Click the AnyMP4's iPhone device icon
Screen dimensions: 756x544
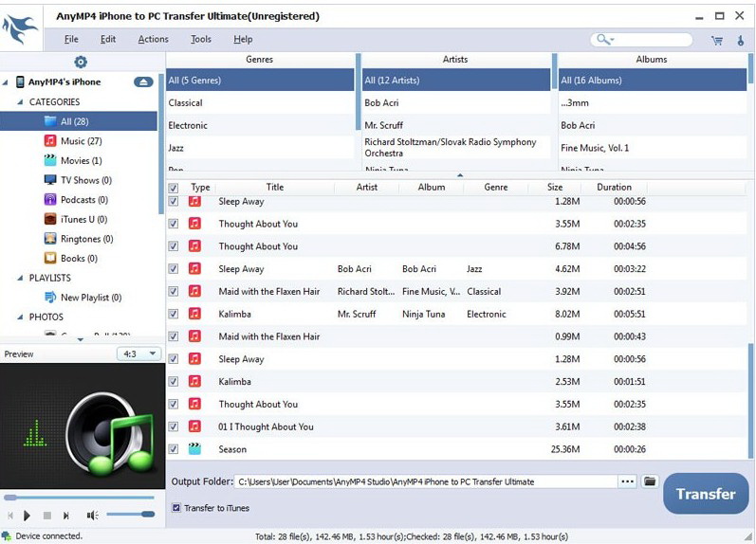point(20,82)
